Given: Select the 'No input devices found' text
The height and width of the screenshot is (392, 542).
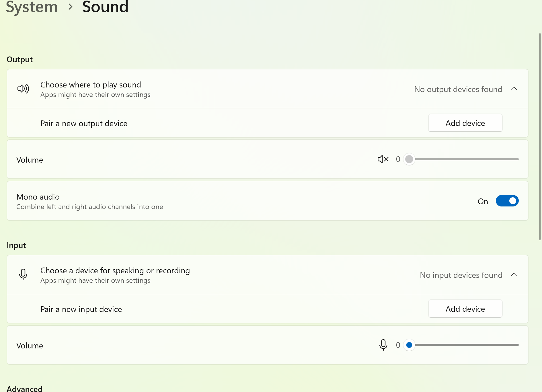Looking at the screenshot, I should click(461, 275).
